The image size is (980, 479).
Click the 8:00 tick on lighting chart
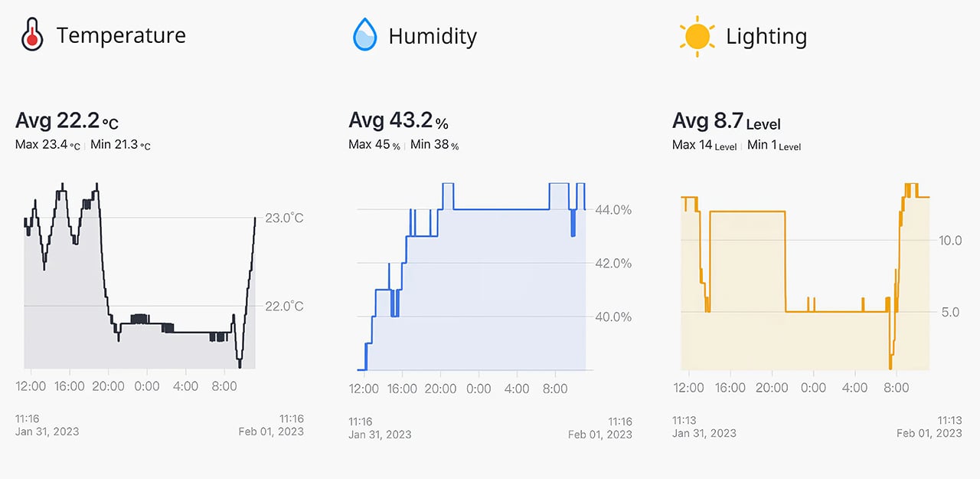(897, 388)
